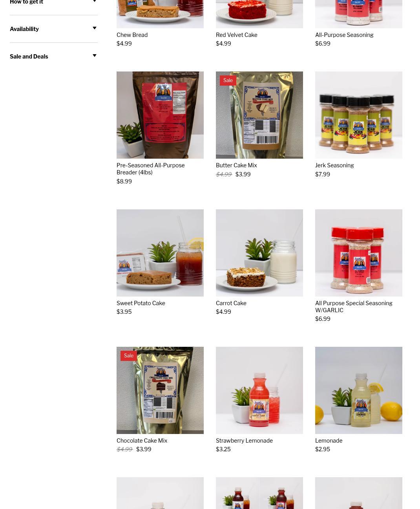The width and height of the screenshot is (420, 509).
Task: Open the Butter Cake Mix product photo
Action: (259, 115)
